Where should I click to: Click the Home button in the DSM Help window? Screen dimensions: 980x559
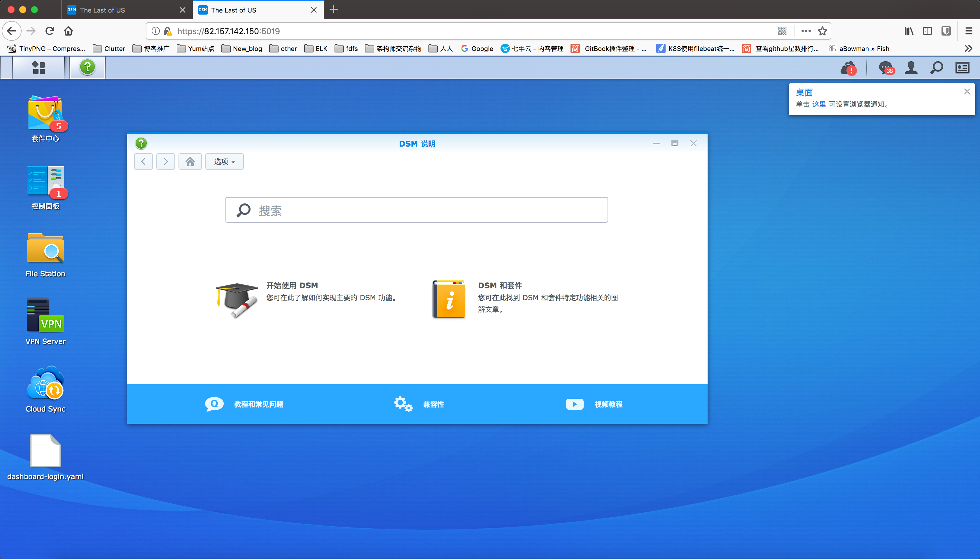click(x=190, y=161)
